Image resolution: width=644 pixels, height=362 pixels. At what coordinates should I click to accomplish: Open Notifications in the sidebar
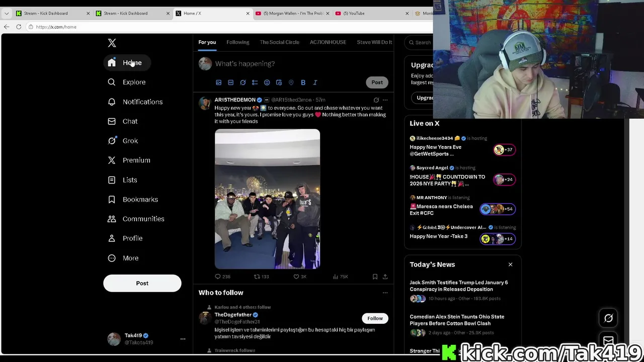click(x=135, y=102)
